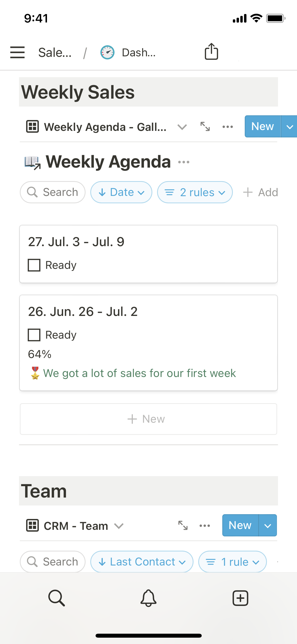Open the three-dot menu beside Weekly Agenda title
The height and width of the screenshot is (644, 297).
click(184, 162)
